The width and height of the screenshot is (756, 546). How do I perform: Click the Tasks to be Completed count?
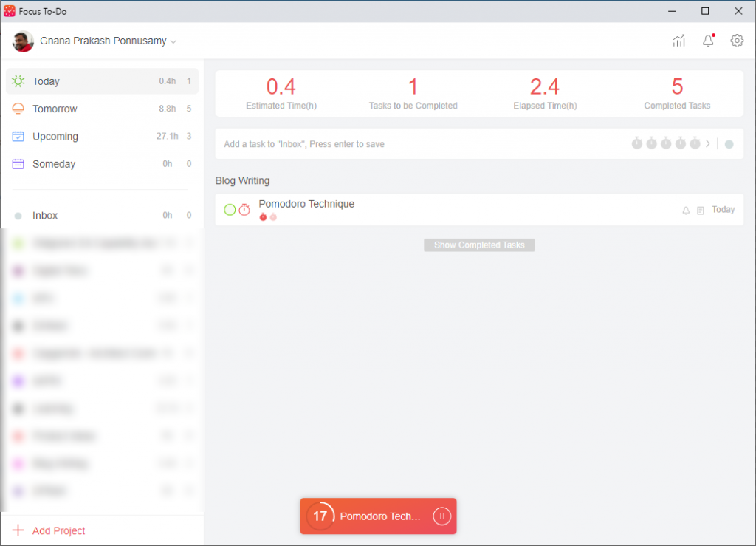413,87
